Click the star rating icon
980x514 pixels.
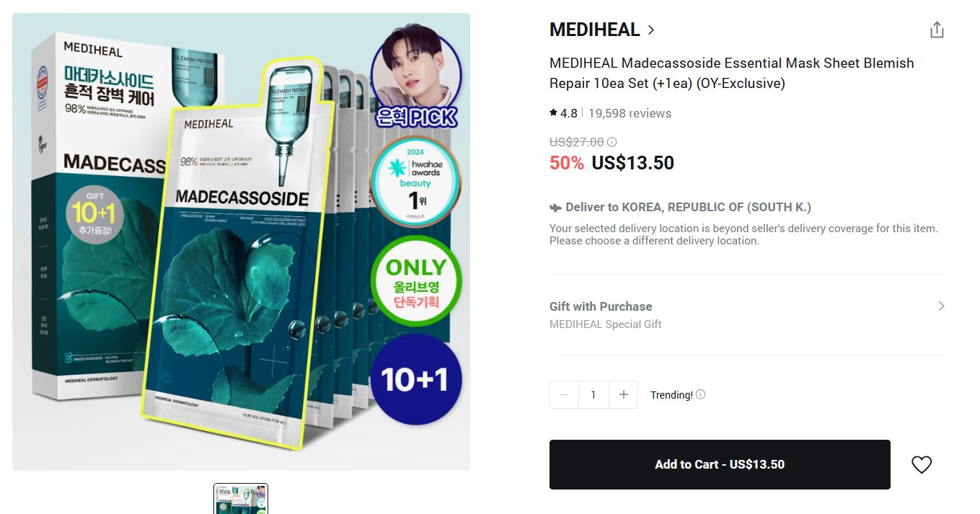pos(552,112)
